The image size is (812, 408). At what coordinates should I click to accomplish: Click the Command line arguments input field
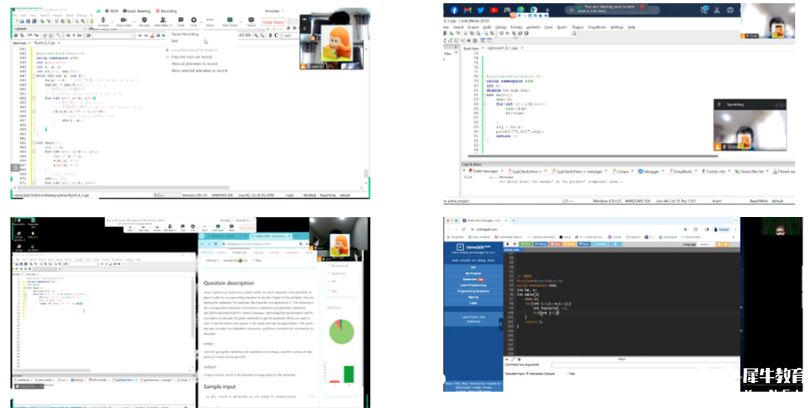point(644,365)
